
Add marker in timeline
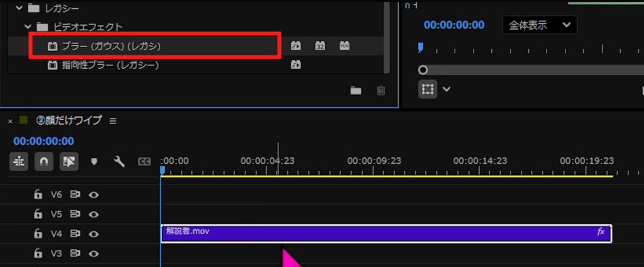pos(94,162)
